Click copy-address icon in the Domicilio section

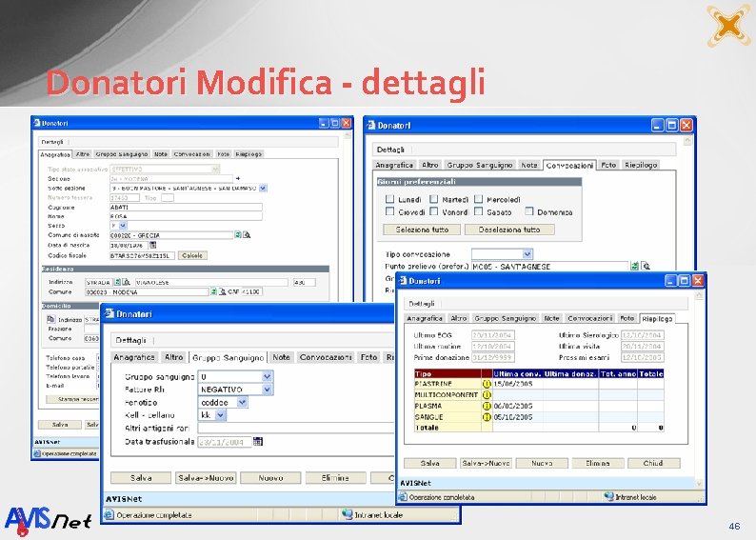pyautogui.click(x=51, y=319)
